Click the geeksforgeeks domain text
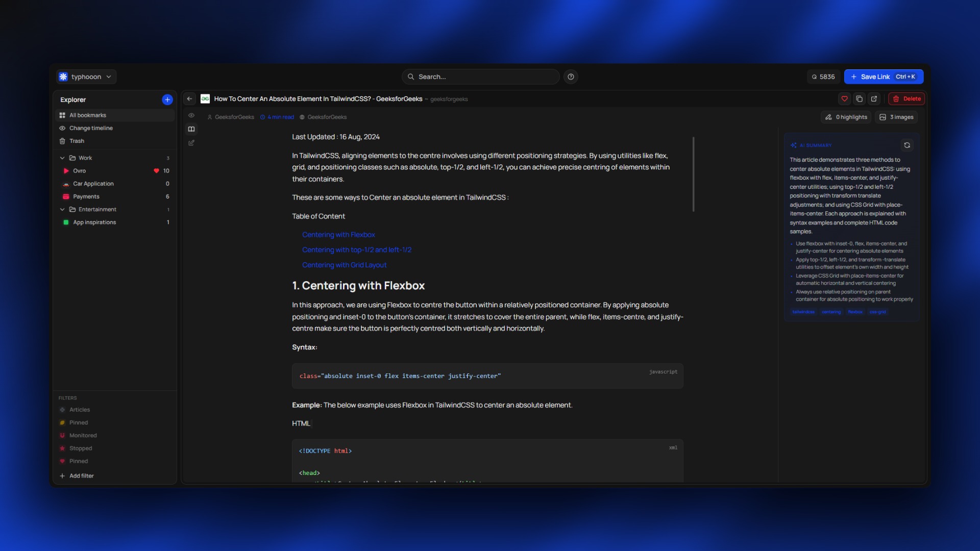Image resolution: width=980 pixels, height=551 pixels. click(449, 99)
